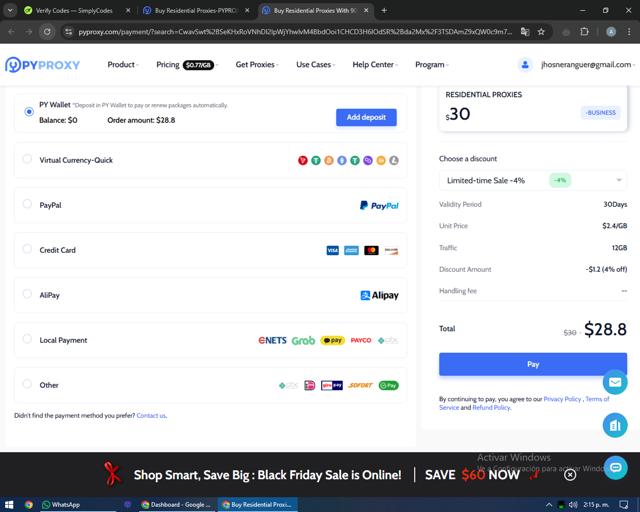640x512 pixels.
Task: Click the Mastercard icon
Action: point(371,250)
